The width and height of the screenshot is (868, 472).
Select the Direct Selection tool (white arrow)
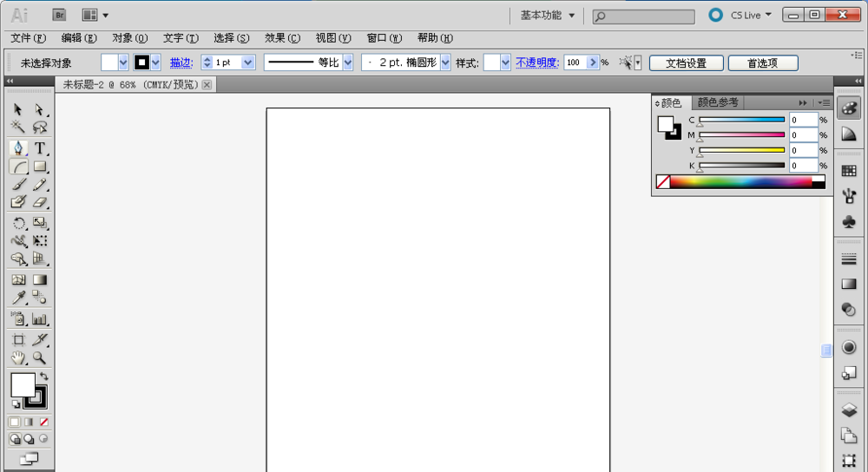[39, 109]
